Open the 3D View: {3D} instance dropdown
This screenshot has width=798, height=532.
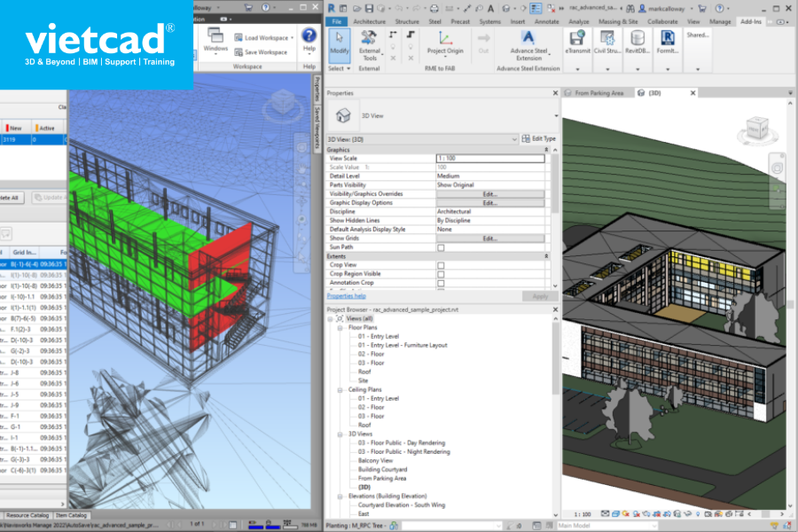click(x=422, y=139)
